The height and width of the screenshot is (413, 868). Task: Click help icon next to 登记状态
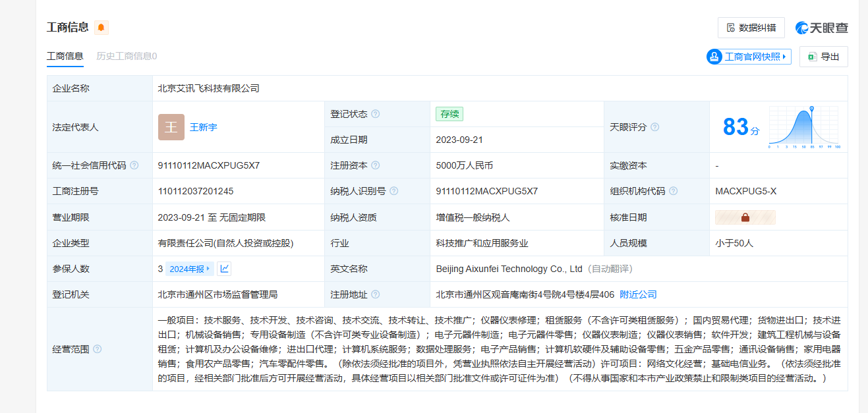(x=376, y=114)
